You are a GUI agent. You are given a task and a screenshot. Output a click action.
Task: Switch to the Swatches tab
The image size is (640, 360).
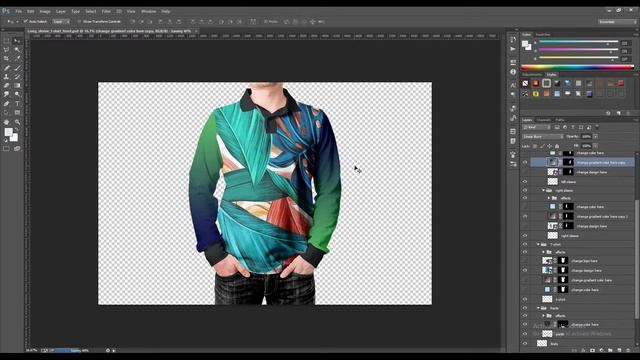point(543,35)
